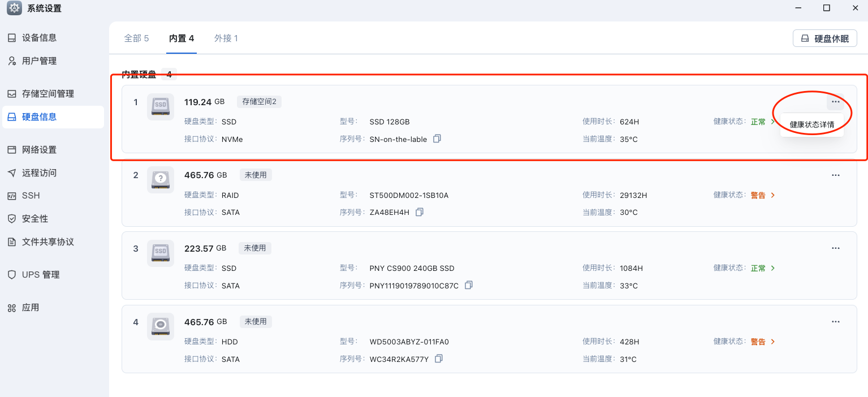Switch to the 全部 5 tab
The height and width of the screenshot is (397, 868).
click(136, 38)
